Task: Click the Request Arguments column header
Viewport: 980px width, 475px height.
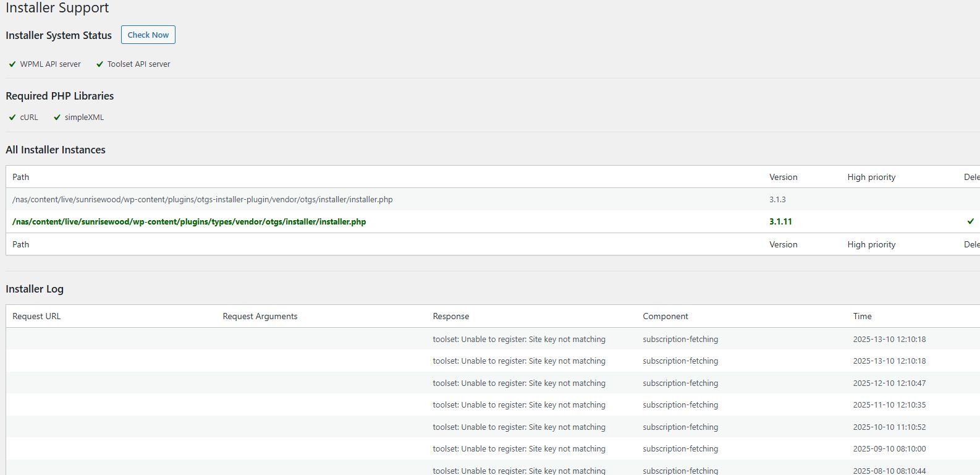Action: 260,316
